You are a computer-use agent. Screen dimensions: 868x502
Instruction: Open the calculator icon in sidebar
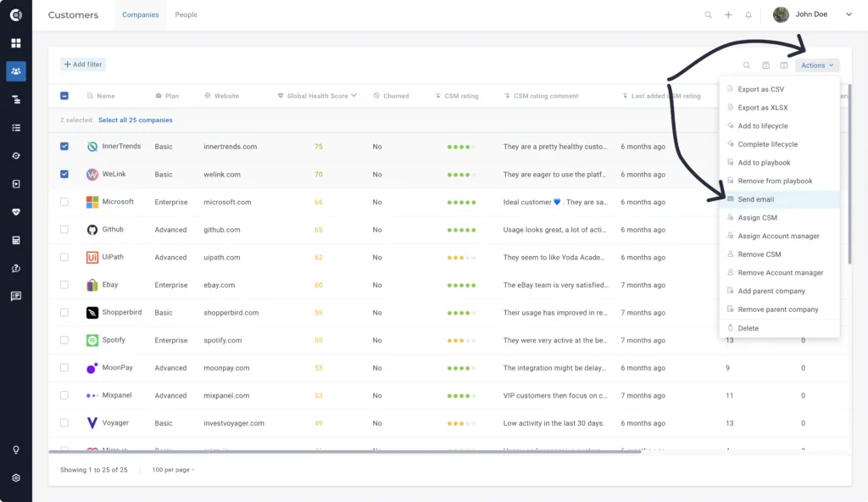(16, 241)
